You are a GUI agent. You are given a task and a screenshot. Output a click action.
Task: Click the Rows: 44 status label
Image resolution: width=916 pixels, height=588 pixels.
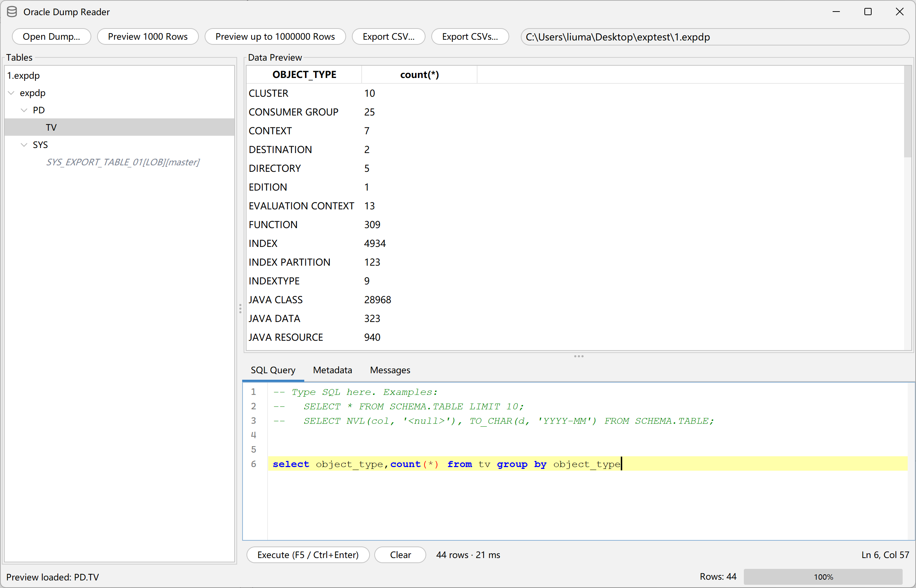point(718,576)
